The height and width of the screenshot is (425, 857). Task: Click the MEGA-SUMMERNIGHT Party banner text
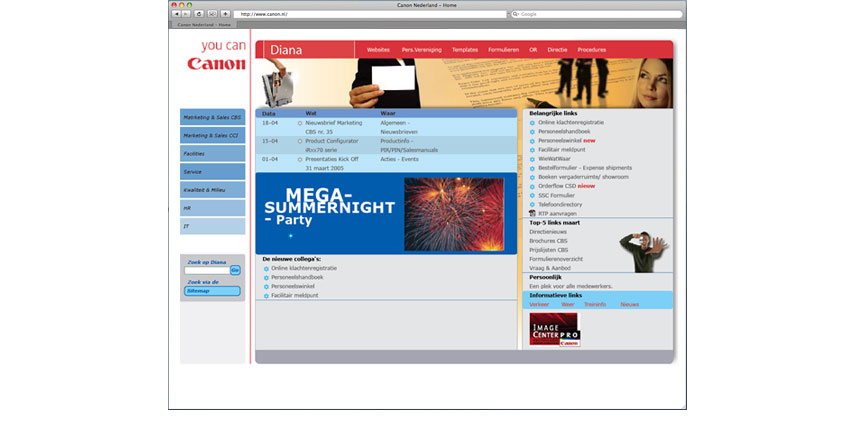click(329, 208)
